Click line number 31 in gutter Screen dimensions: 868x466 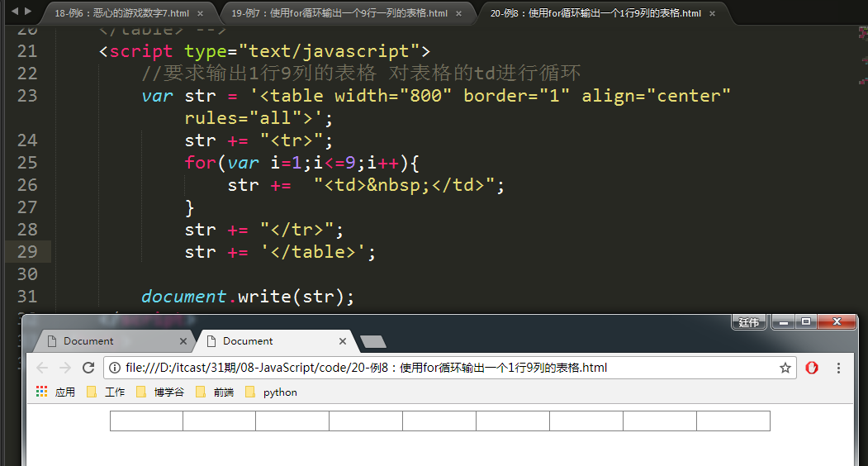27,297
